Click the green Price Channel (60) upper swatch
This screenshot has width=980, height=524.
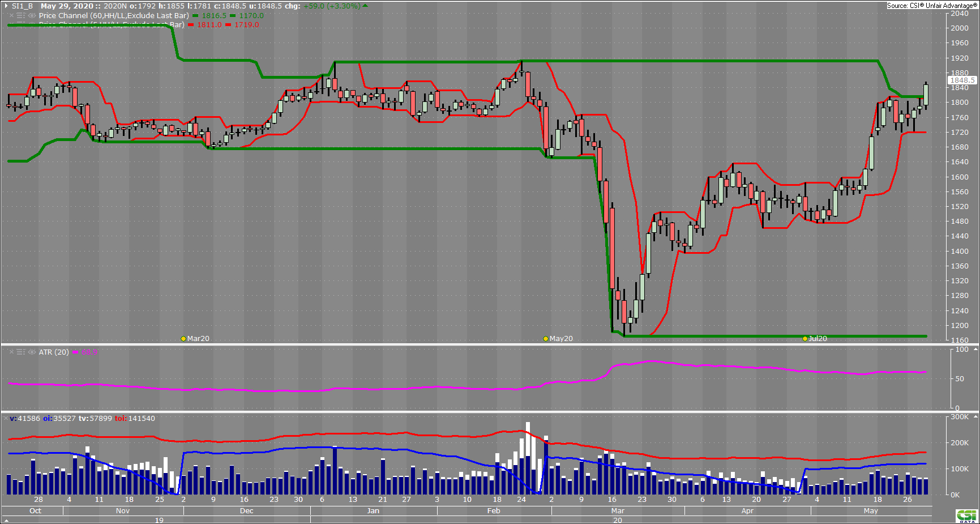click(195, 16)
